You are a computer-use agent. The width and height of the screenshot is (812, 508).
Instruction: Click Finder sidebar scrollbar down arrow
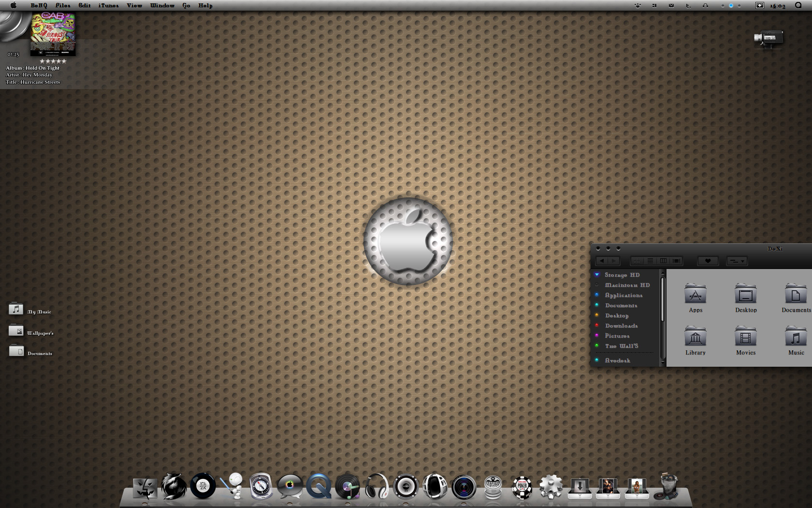click(663, 363)
